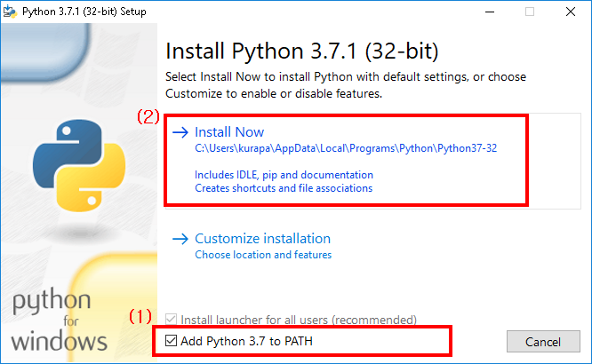
Task: Close the Python setup window
Action: pyautogui.click(x=571, y=12)
